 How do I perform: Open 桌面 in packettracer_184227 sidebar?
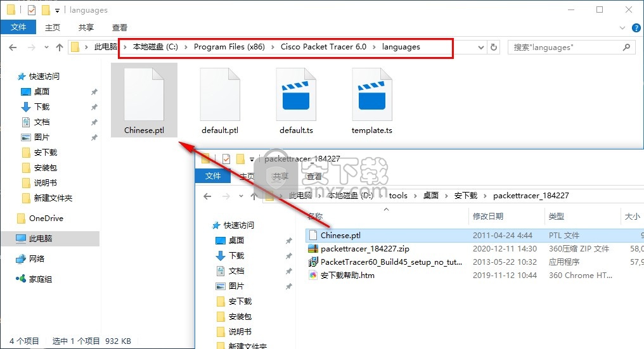pyautogui.click(x=230, y=241)
